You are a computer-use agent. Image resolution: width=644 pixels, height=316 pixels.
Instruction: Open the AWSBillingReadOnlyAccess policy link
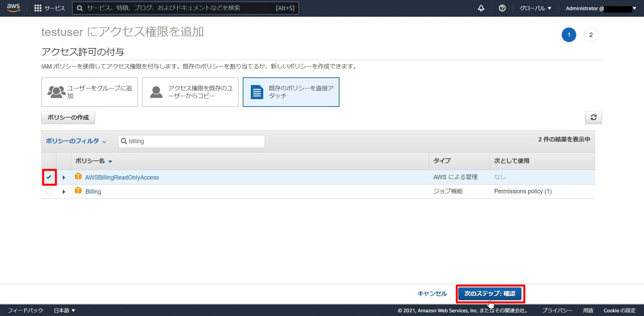click(x=122, y=177)
